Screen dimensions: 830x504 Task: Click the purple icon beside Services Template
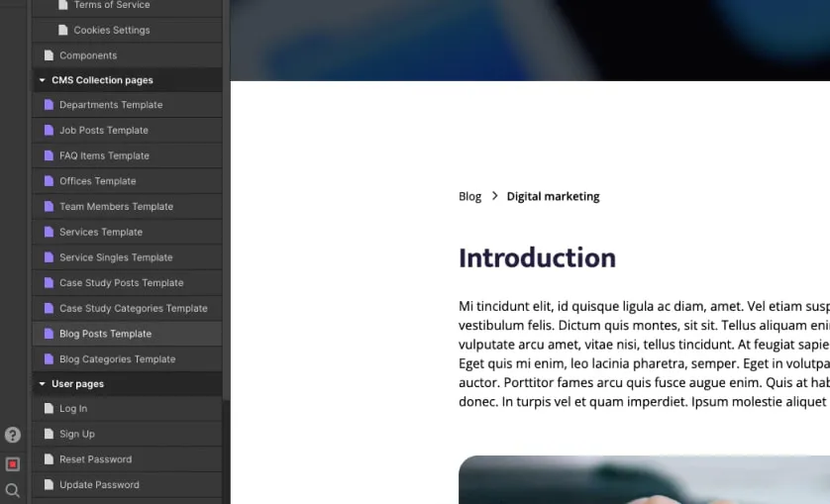pyautogui.click(x=49, y=232)
